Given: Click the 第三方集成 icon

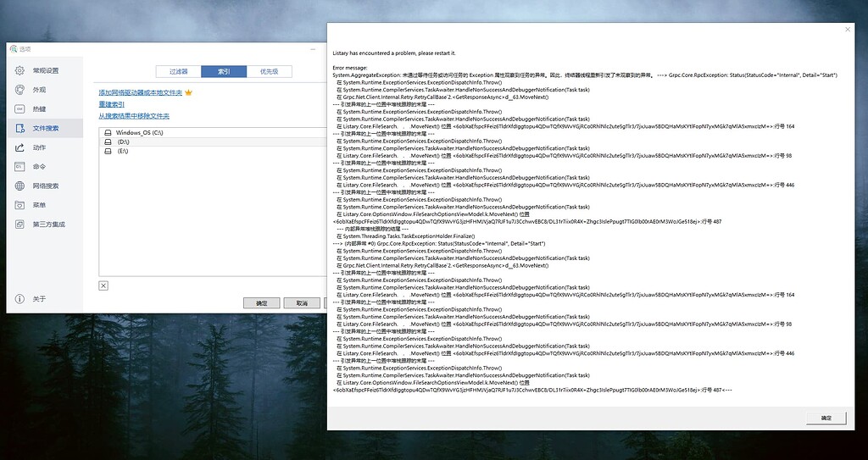Looking at the screenshot, I should [19, 224].
